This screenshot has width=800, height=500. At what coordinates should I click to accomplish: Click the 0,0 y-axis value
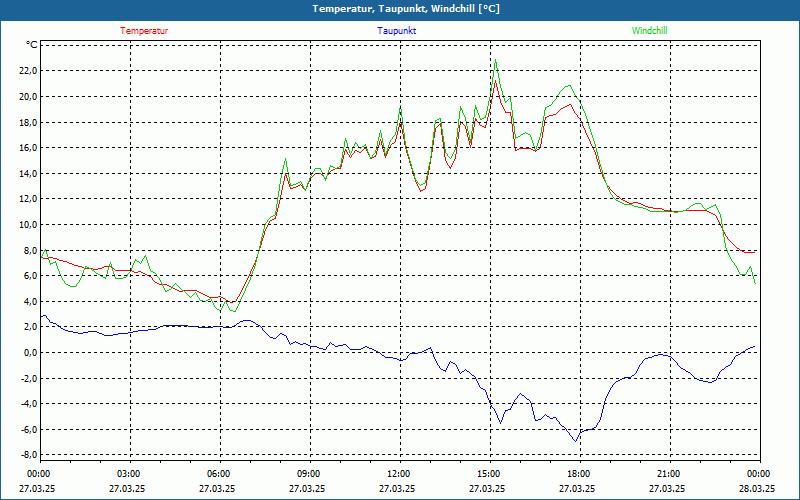[x=30, y=353]
